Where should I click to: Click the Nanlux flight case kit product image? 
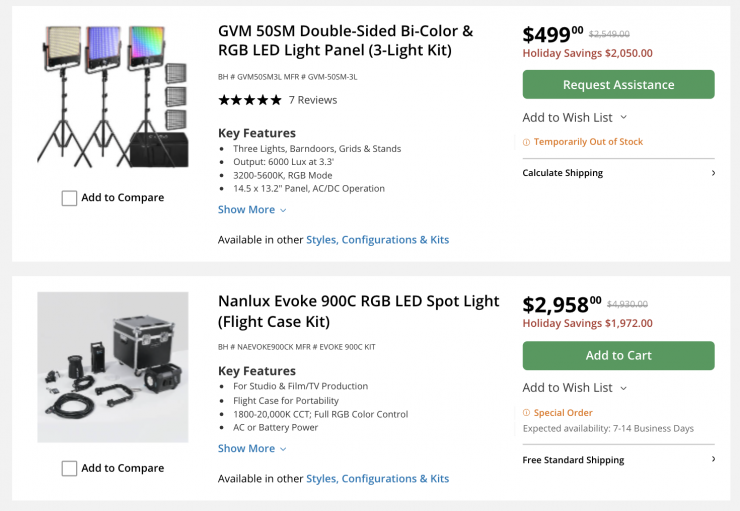point(112,367)
